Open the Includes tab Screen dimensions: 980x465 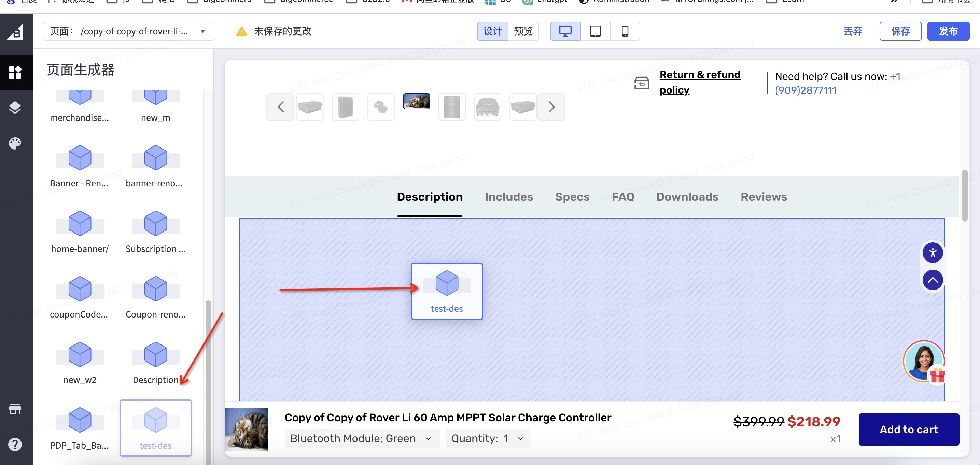click(x=509, y=197)
